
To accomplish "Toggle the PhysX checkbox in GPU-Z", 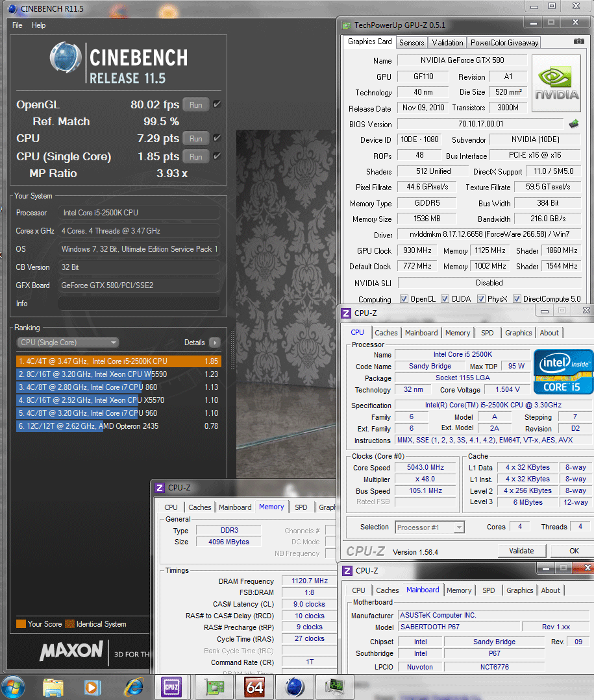I will tap(481, 298).
